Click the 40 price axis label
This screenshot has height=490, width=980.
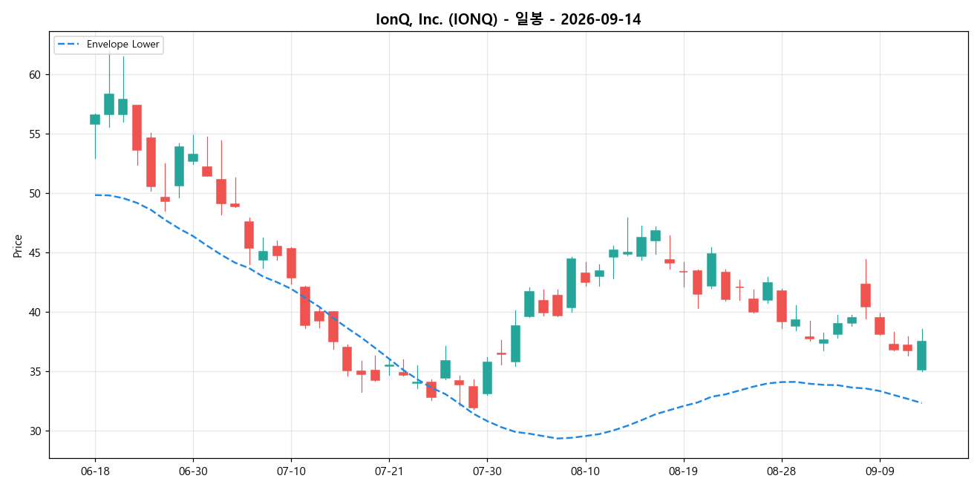pyautogui.click(x=35, y=312)
